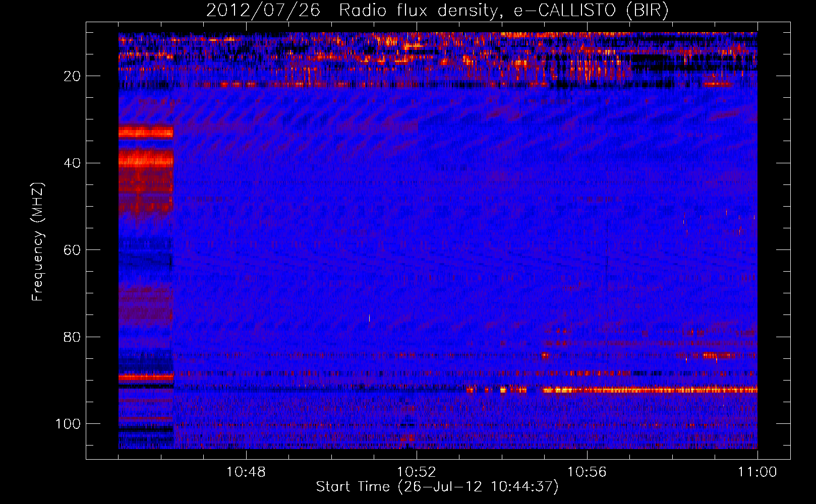Click the 10:56 time tick label
The image size is (816, 504).
(587, 472)
